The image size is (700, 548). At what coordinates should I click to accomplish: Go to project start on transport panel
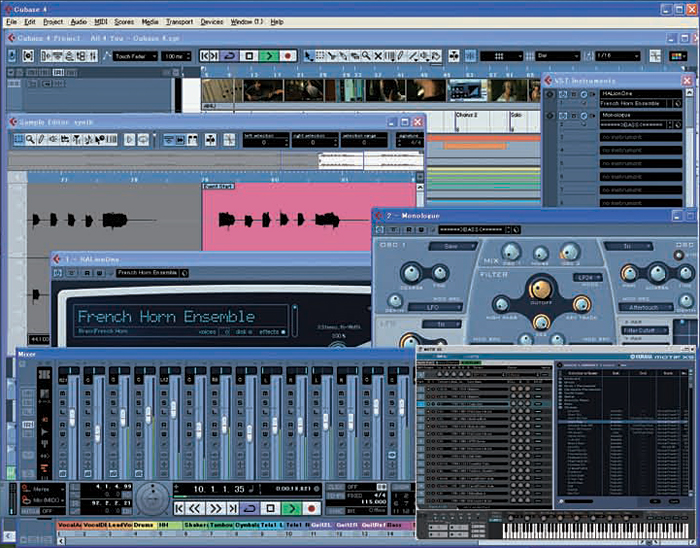tap(179, 508)
